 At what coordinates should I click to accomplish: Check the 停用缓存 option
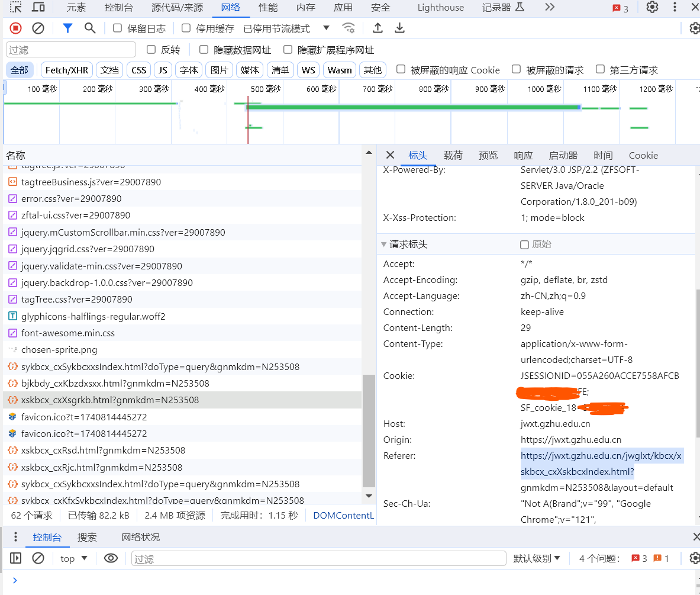(186, 28)
